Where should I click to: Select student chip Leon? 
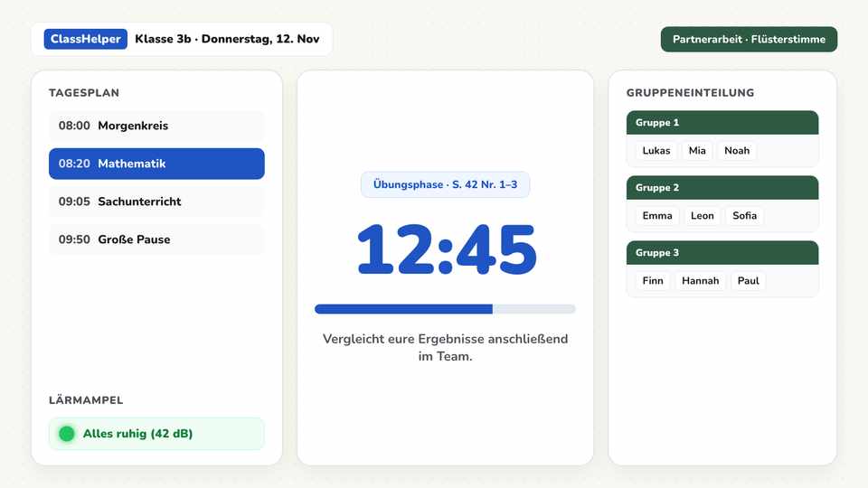pyautogui.click(x=702, y=216)
